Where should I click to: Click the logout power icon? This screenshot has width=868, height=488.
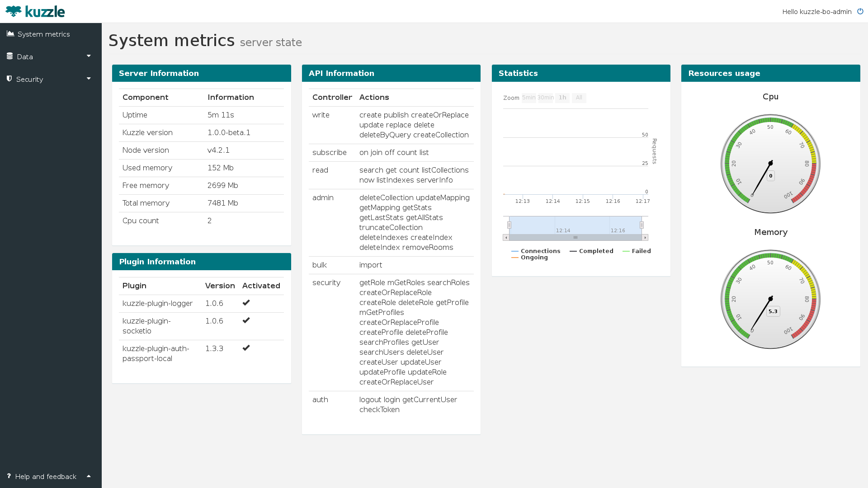coord(860,11)
